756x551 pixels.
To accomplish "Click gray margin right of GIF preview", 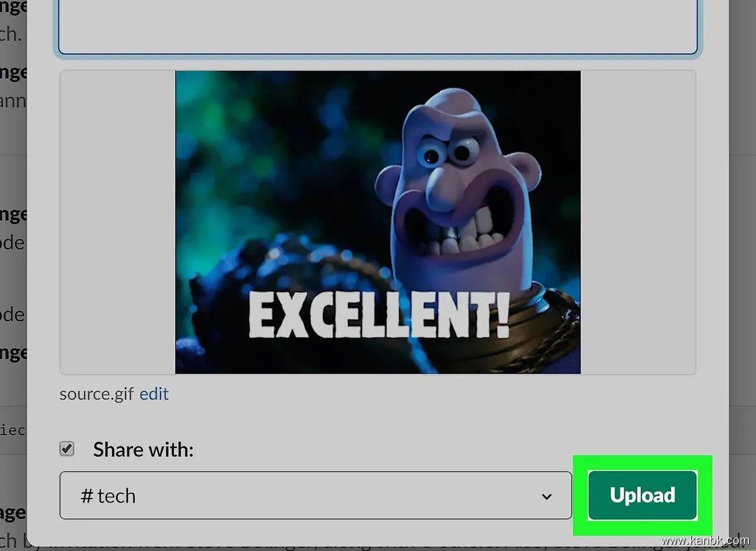I will tap(638, 222).
